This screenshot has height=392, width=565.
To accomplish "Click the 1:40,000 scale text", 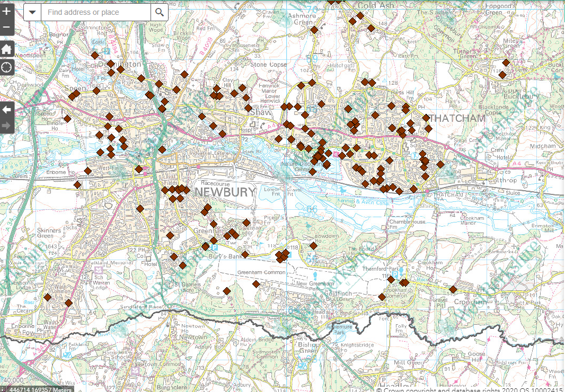I will [12, 380].
